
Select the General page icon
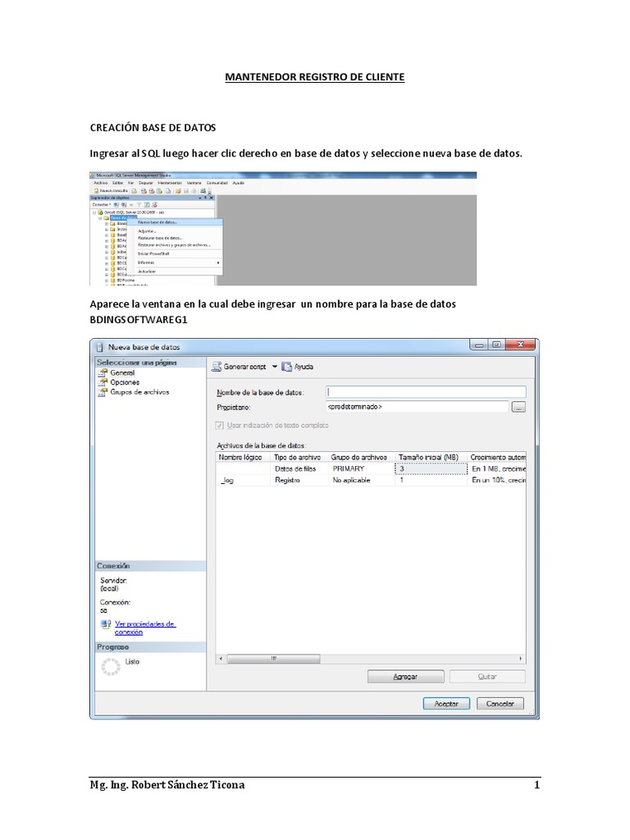[x=103, y=373]
